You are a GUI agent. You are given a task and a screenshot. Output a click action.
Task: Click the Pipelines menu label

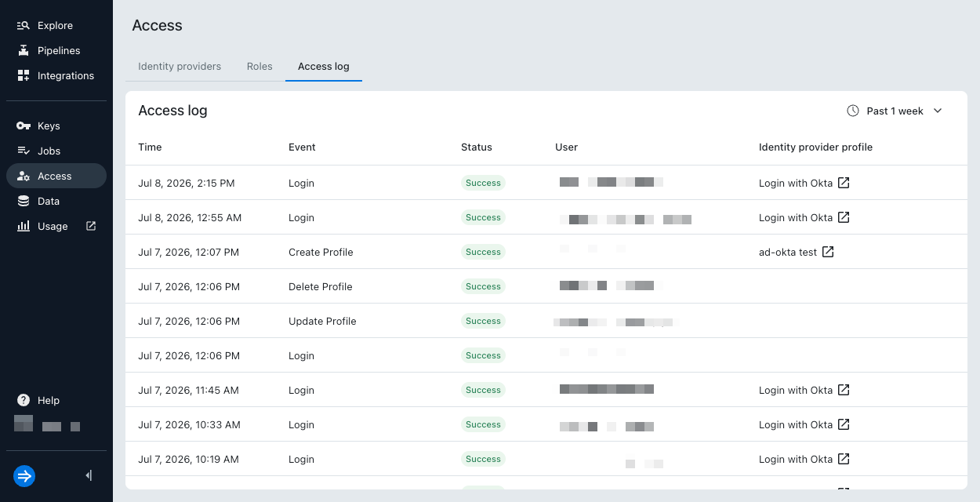(59, 50)
